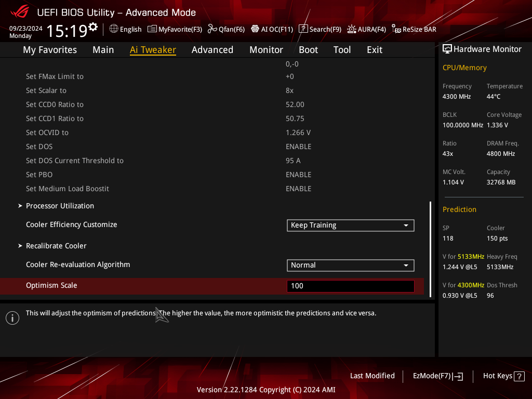Click the 50.75 CCD1 ratio value

coord(295,119)
